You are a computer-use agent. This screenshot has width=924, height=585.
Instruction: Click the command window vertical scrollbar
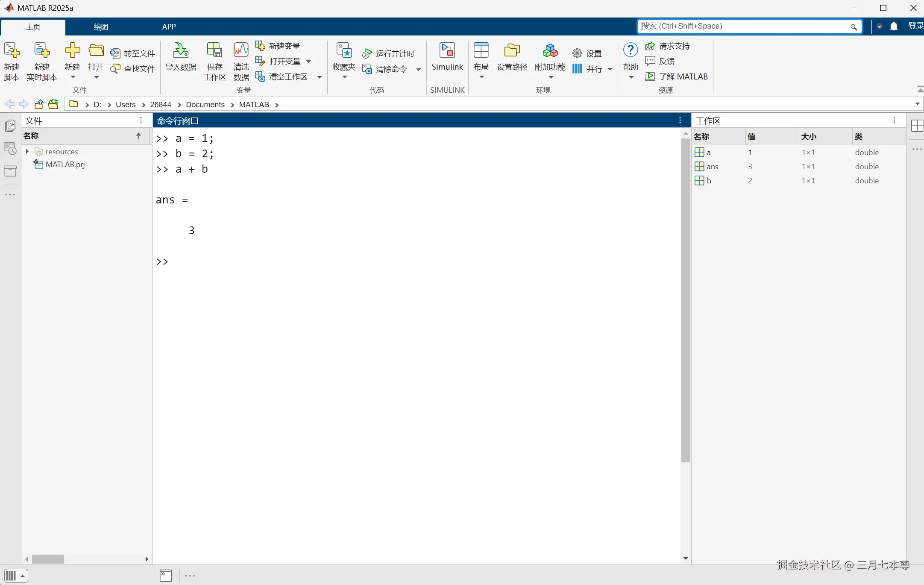(686, 299)
